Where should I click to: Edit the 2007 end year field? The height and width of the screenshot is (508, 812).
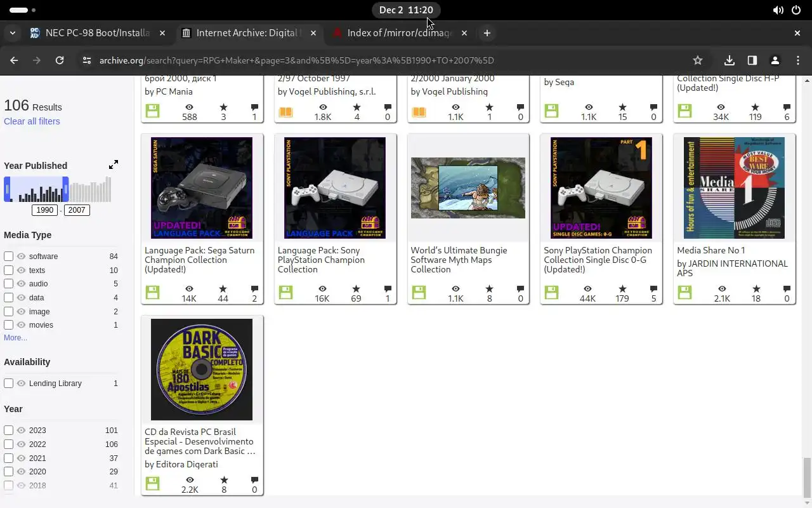(77, 210)
